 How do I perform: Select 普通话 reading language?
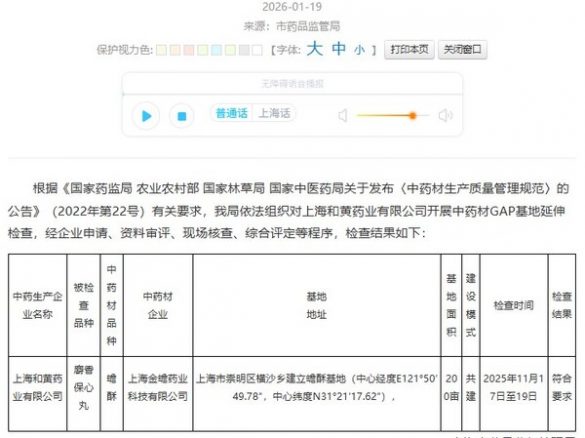232,113
